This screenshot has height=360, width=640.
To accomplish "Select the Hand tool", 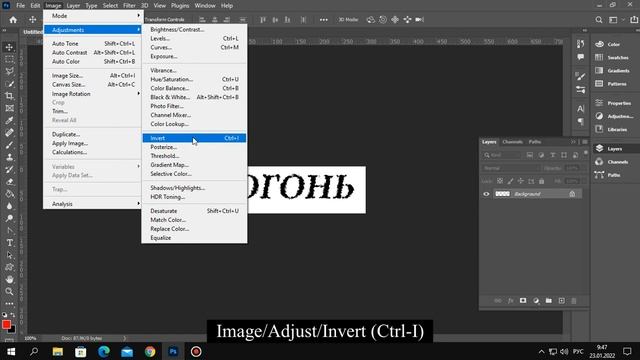I will [x=9, y=280].
